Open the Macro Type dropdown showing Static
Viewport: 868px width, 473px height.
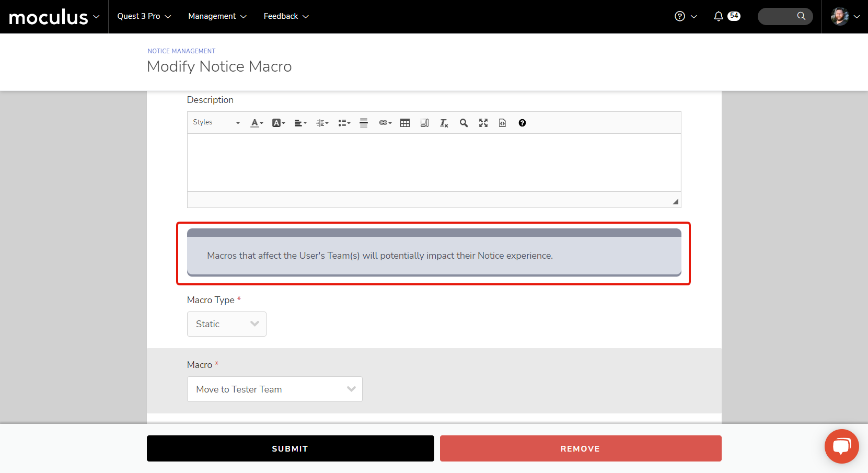227,324
